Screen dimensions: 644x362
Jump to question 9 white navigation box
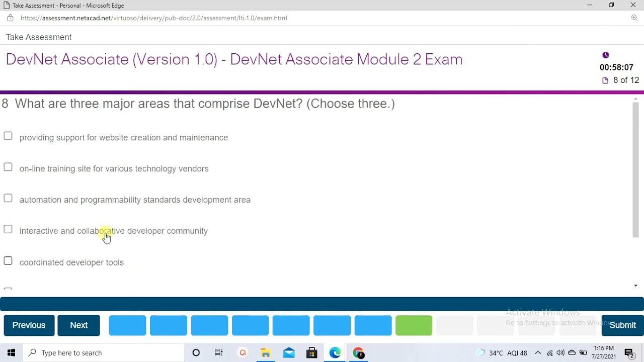point(455,325)
